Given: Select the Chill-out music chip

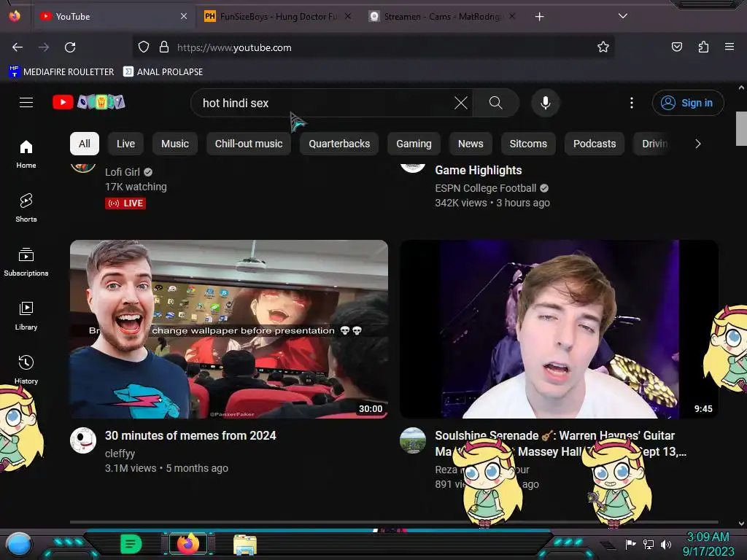Looking at the screenshot, I should 249,144.
